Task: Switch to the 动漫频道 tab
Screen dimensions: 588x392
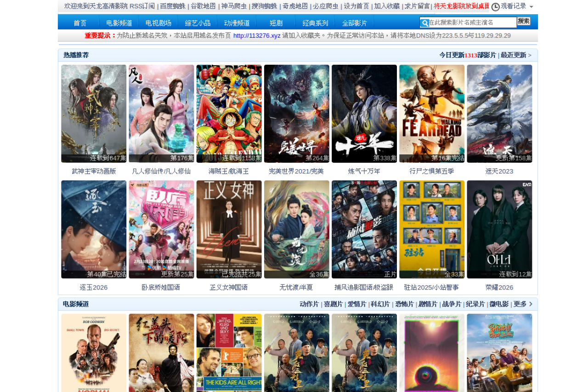Action: (237, 23)
